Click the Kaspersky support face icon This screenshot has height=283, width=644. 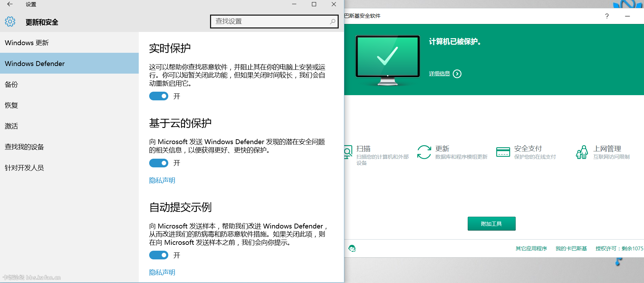(x=352, y=248)
